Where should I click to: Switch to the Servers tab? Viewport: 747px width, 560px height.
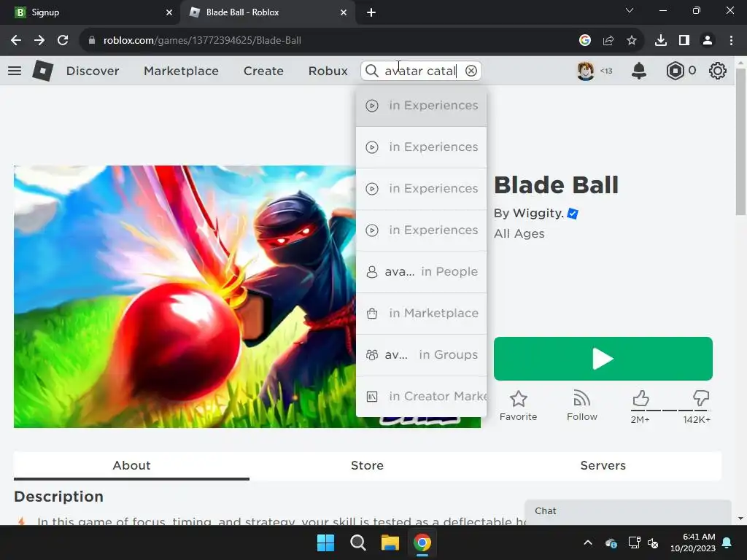[x=603, y=466]
